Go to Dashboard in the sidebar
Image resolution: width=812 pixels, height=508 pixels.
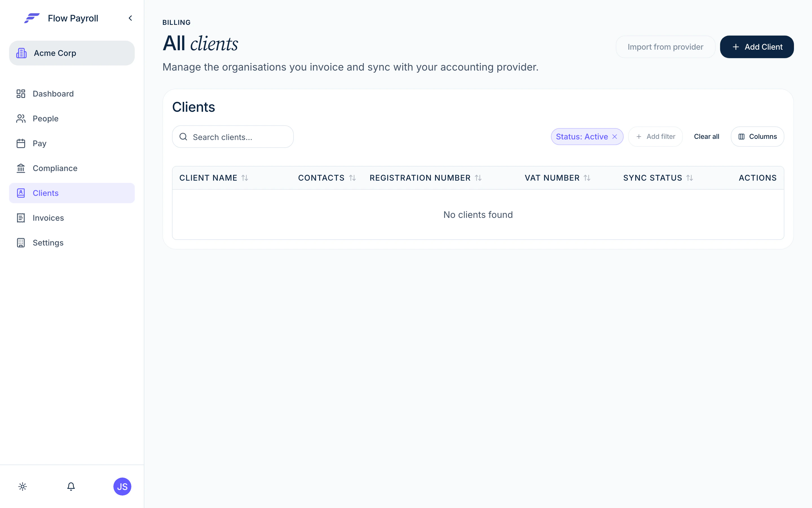point(72,94)
